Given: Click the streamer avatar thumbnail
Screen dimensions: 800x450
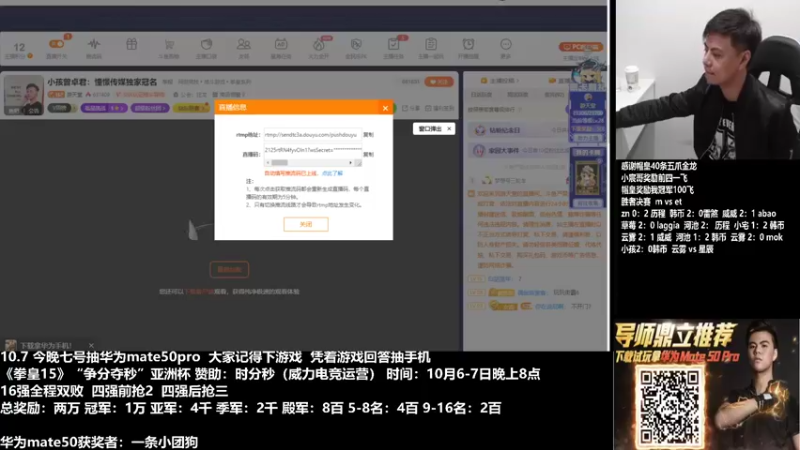Looking at the screenshot, I should pyautogui.click(x=23, y=95).
